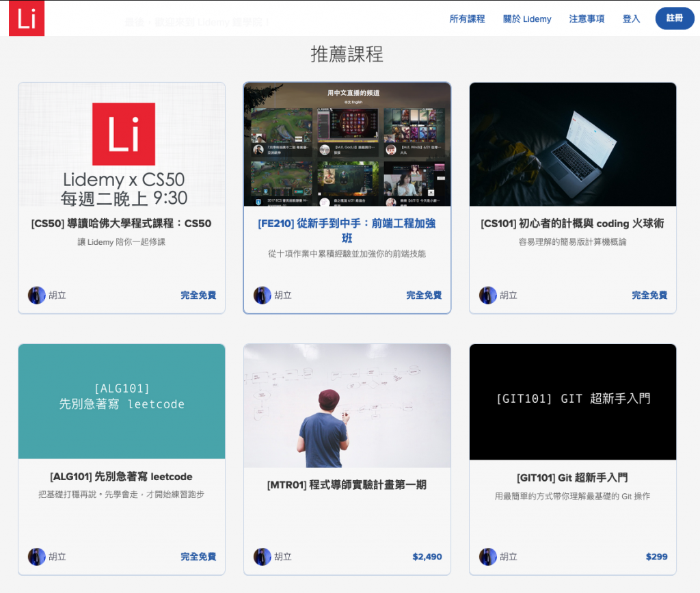Click the 胡立 avatar in ALG101 card
700x593 pixels.
tap(37, 557)
